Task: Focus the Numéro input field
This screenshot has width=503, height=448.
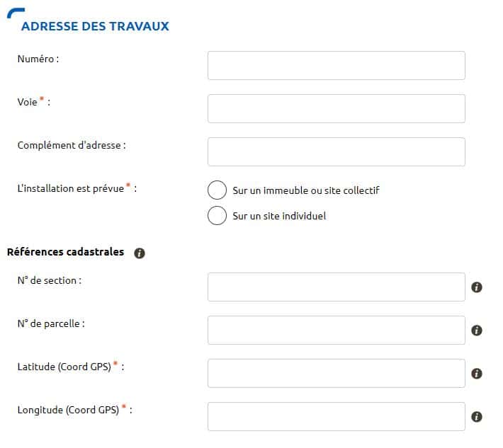Action: 336,65
